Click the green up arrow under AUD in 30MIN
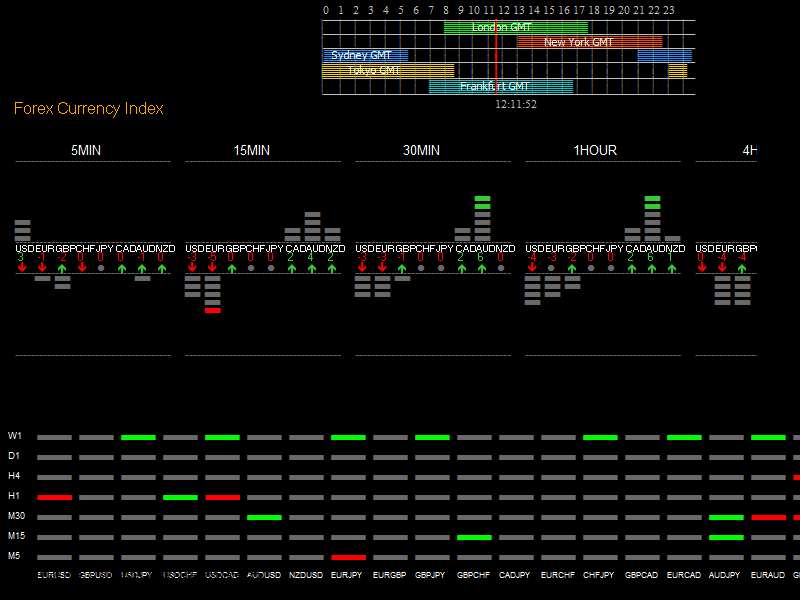800x600 pixels. tap(482, 268)
